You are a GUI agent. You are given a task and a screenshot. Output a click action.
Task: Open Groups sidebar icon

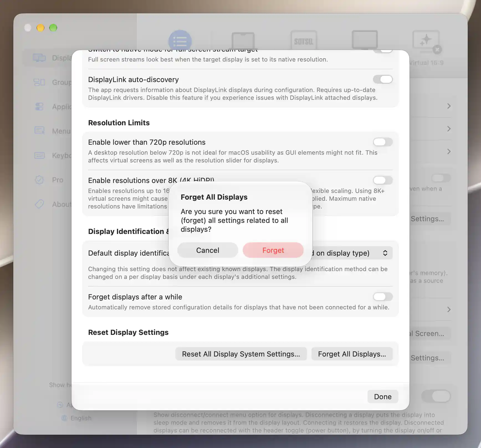click(39, 82)
